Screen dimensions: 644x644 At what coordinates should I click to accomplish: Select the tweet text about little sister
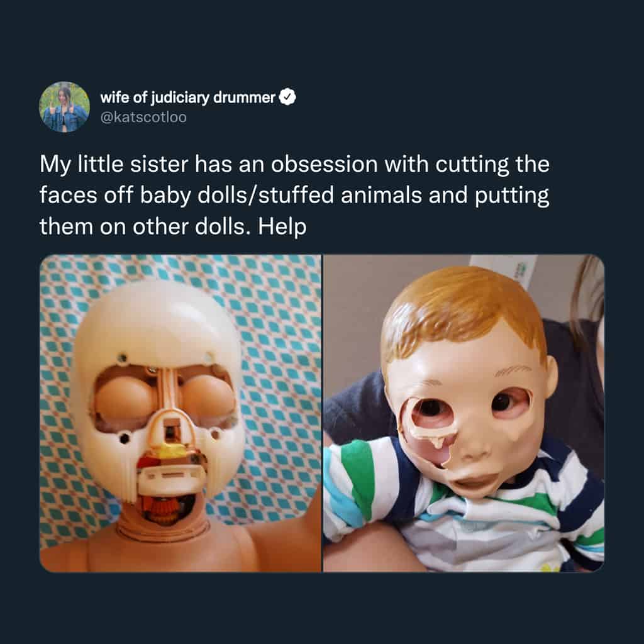294,195
